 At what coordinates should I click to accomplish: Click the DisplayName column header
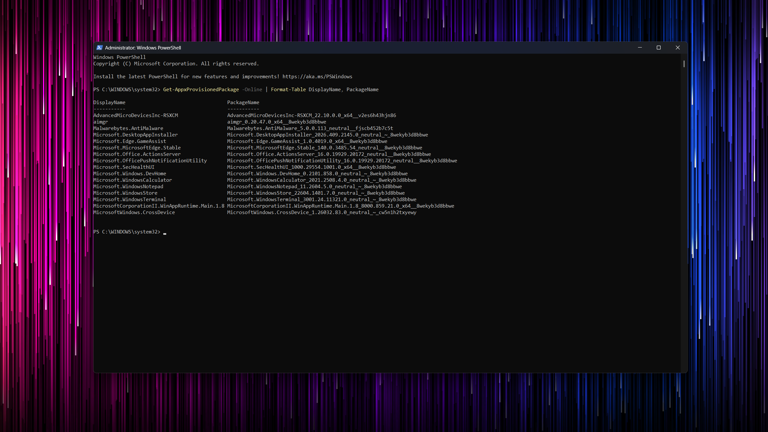(x=109, y=102)
